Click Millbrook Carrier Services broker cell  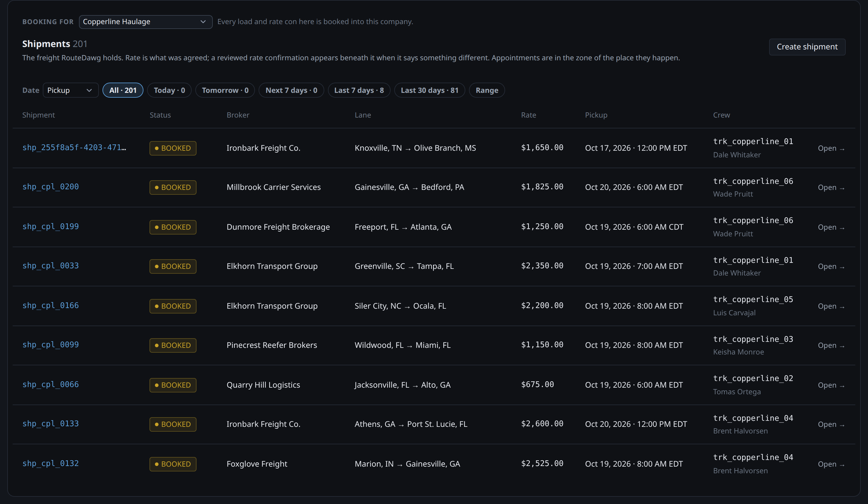[x=273, y=187]
